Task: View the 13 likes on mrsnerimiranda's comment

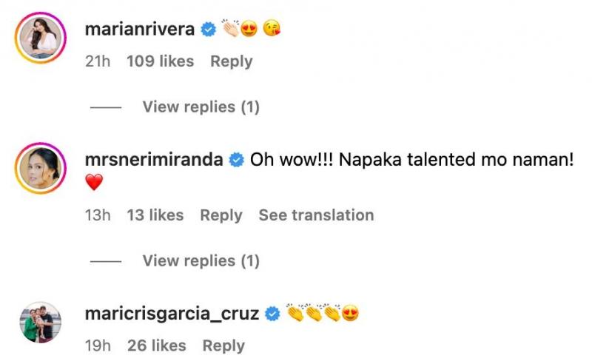Action: (155, 215)
